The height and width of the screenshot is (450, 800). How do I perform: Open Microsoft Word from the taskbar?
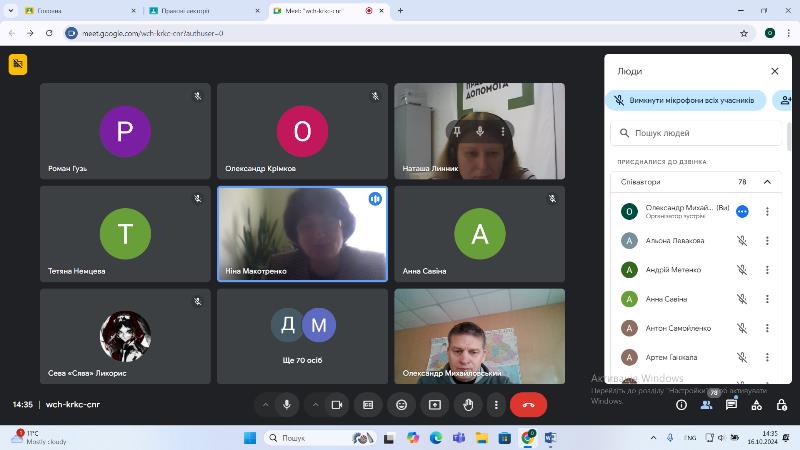coord(550,438)
